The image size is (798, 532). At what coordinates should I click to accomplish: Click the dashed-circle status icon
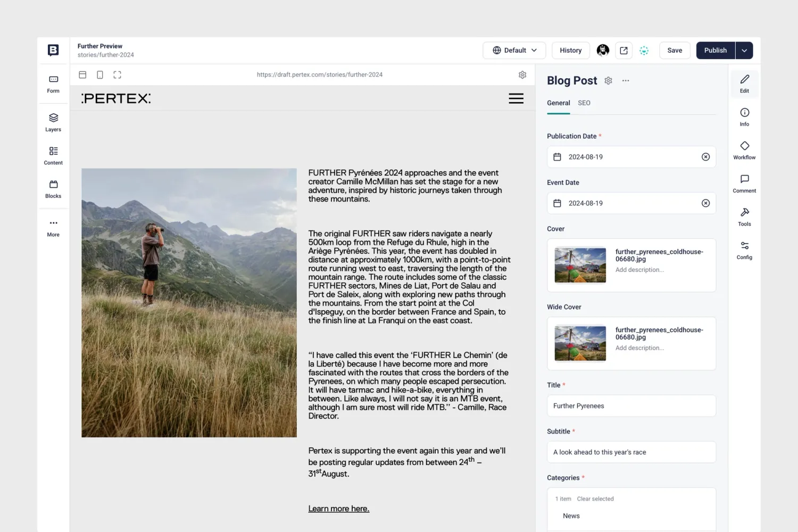[x=644, y=51]
